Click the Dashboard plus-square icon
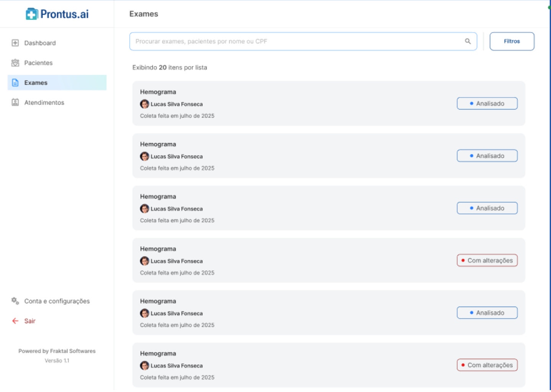Image resolution: width=551 pixels, height=392 pixels. tap(15, 43)
